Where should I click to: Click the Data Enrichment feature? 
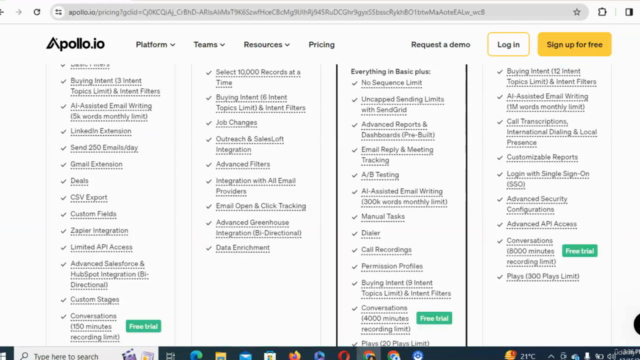coord(242,248)
